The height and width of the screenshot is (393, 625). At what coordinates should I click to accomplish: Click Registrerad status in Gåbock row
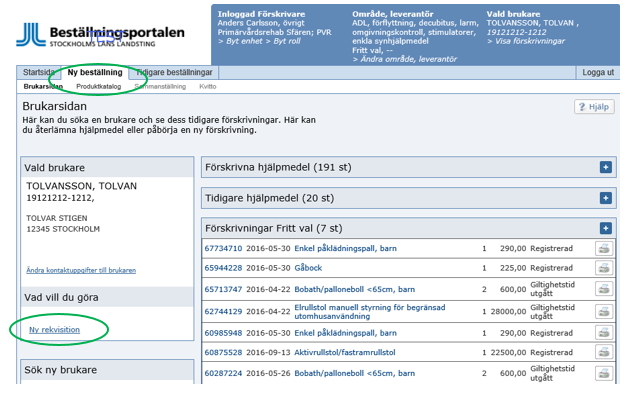551,268
